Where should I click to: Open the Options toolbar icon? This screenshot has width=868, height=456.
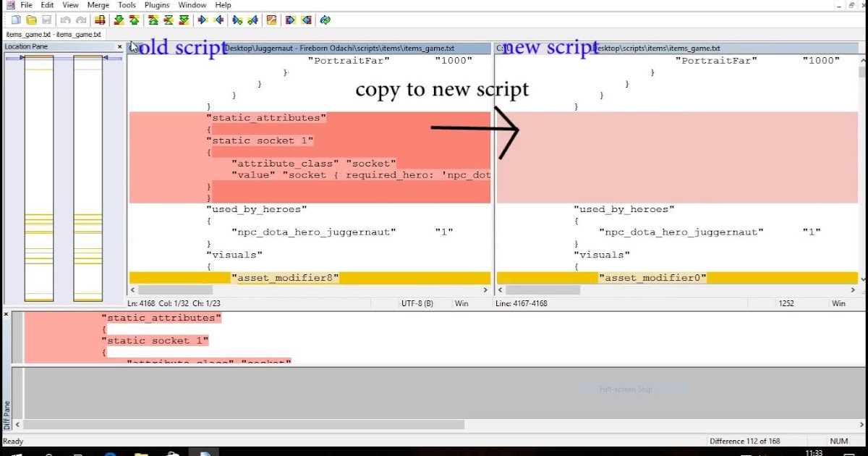(271, 20)
